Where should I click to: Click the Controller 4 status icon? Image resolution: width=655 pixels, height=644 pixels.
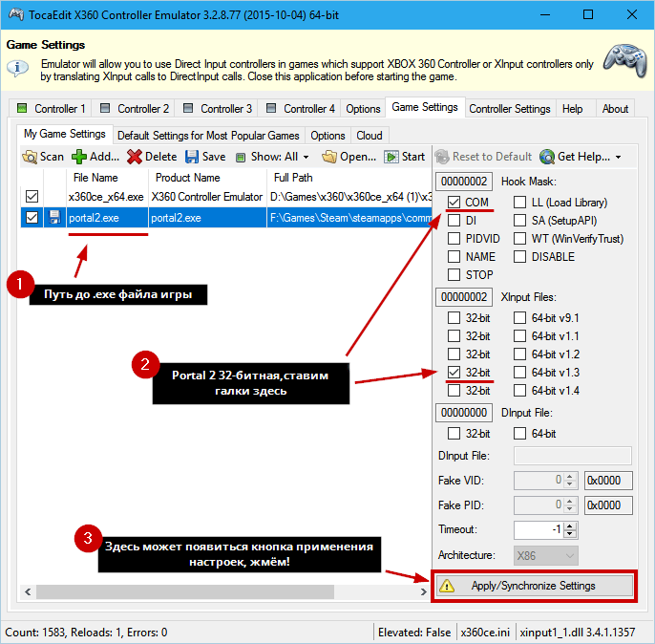pyautogui.click(x=271, y=109)
